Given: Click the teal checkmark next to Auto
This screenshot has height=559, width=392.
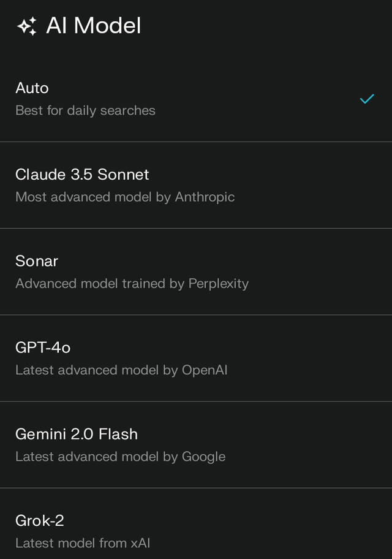Looking at the screenshot, I should (x=367, y=99).
